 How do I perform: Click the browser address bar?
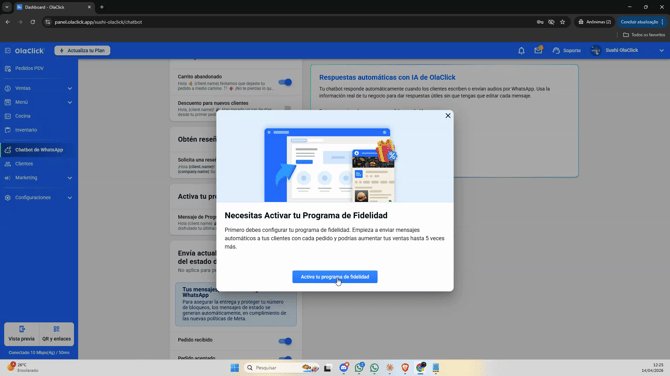coord(291,22)
